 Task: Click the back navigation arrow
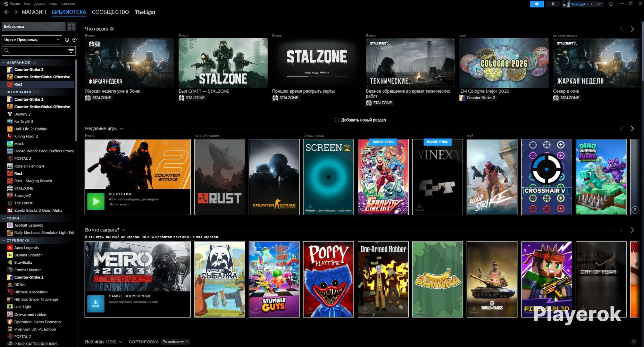[6, 12]
